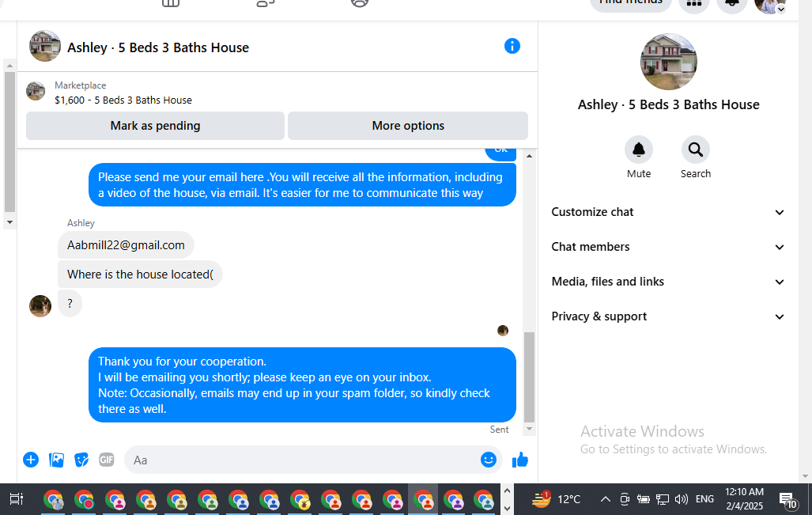The width and height of the screenshot is (812, 515).
Task: Choose a sticker using the sticker icon
Action: tap(81, 460)
